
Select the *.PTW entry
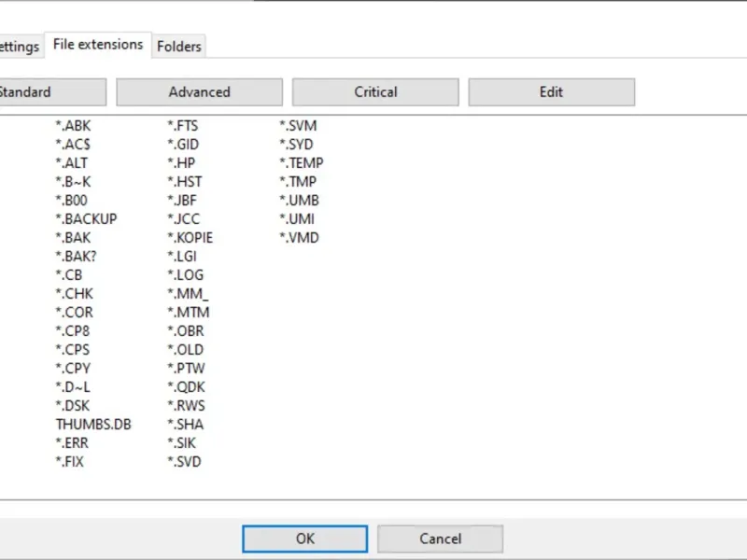(x=186, y=368)
